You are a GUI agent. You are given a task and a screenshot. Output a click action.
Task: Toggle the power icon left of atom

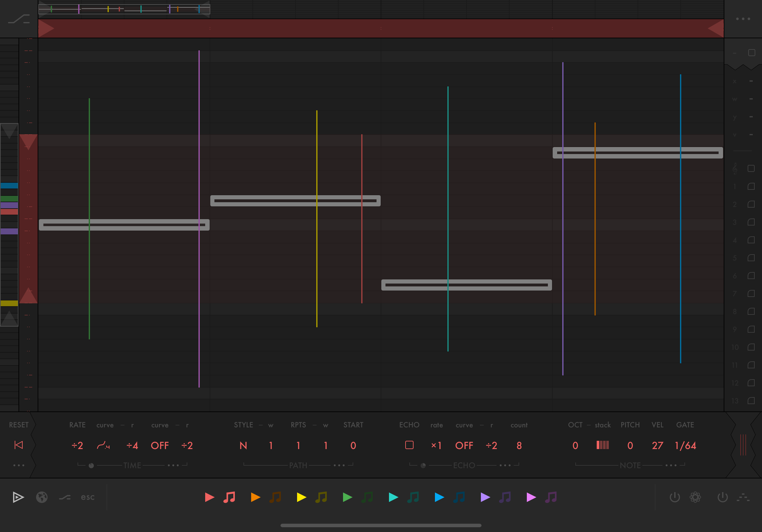click(675, 497)
